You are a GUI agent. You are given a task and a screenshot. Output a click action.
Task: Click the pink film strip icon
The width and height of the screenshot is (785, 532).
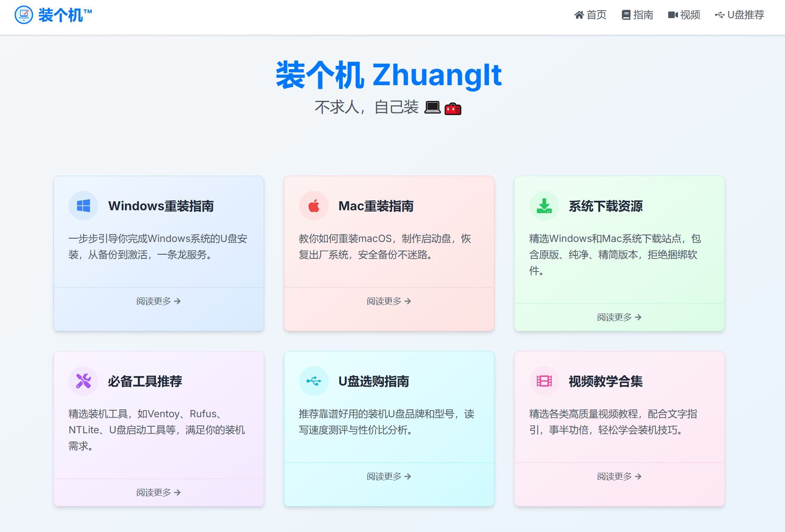click(x=544, y=381)
